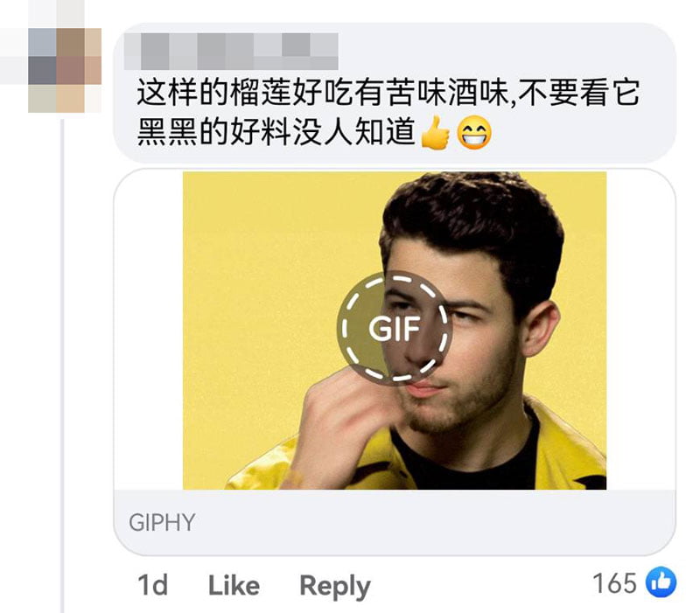Open the blue thumbs-up reaction icon

(661, 582)
